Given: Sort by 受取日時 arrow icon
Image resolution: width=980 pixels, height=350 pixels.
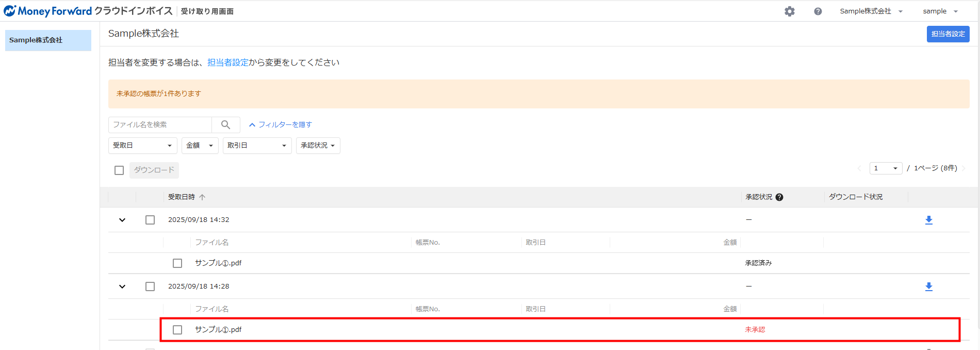Looking at the screenshot, I should tap(202, 197).
